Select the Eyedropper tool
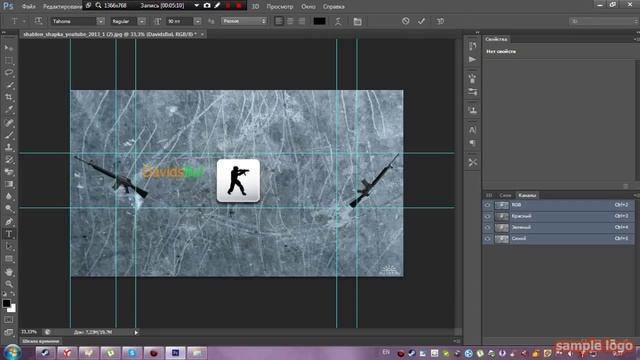Viewport: 640px width, 360px height. point(9,109)
